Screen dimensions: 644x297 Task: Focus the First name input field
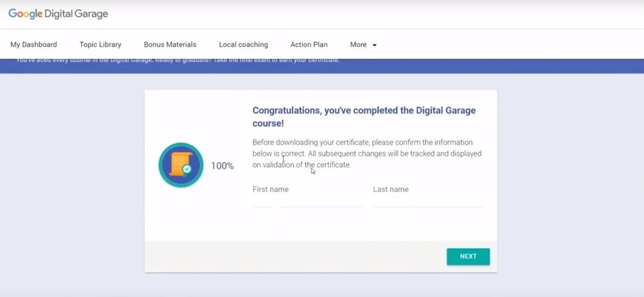[x=308, y=201]
